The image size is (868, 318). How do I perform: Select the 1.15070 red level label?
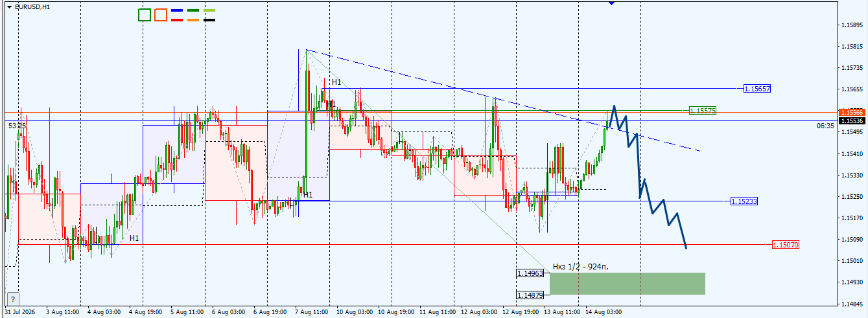786,245
